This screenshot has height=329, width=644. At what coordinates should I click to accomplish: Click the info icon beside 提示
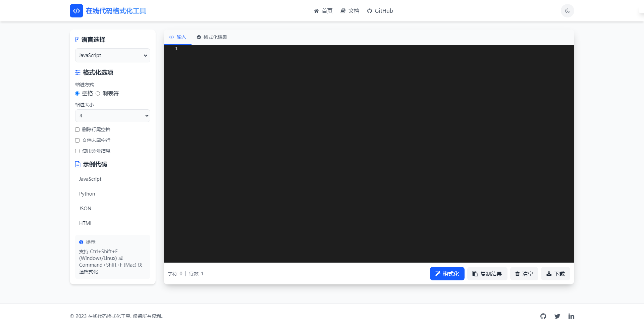[x=81, y=242]
